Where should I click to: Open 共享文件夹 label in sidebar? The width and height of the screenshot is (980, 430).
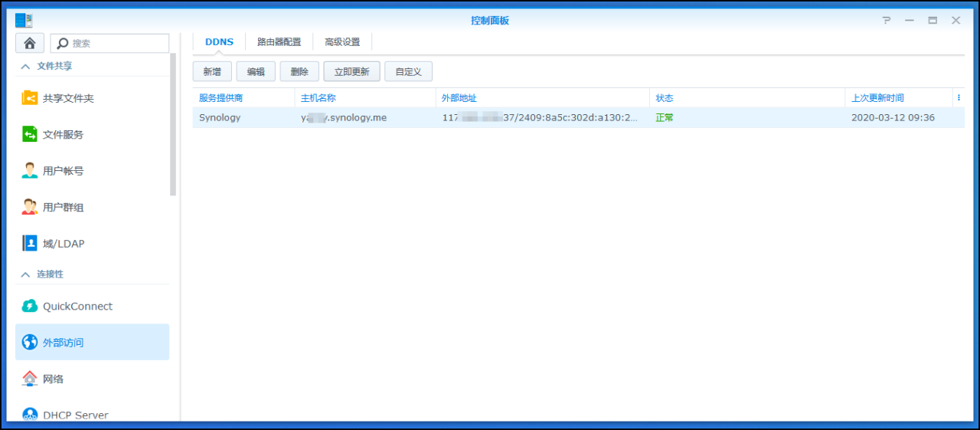click(68, 99)
